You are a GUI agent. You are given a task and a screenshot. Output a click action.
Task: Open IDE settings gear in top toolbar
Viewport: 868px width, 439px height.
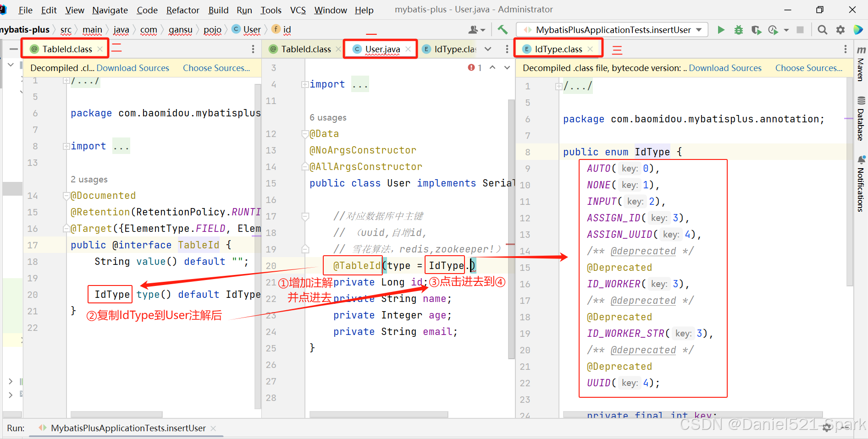840,30
